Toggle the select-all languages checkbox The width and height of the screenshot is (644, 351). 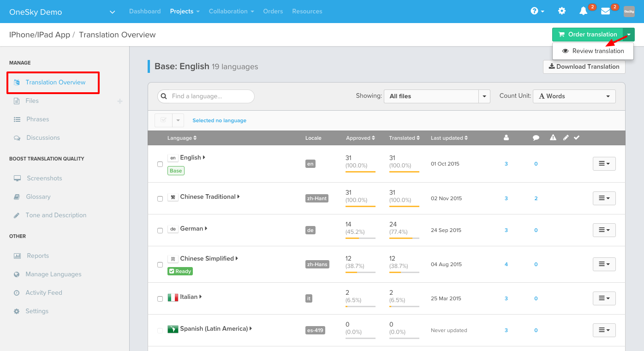163,120
